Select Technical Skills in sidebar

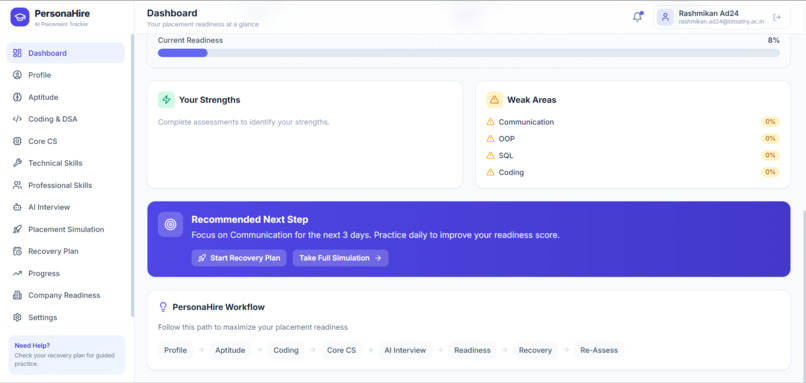pyautogui.click(x=65, y=163)
